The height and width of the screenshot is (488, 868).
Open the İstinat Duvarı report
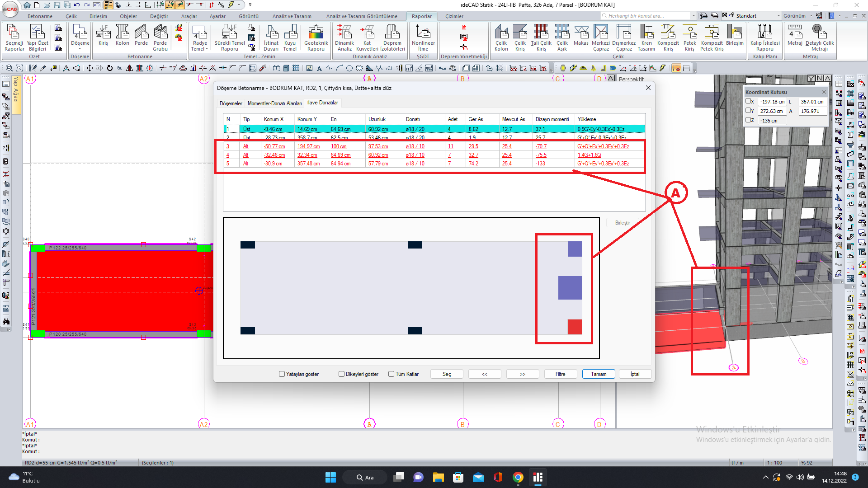pyautogui.click(x=271, y=38)
